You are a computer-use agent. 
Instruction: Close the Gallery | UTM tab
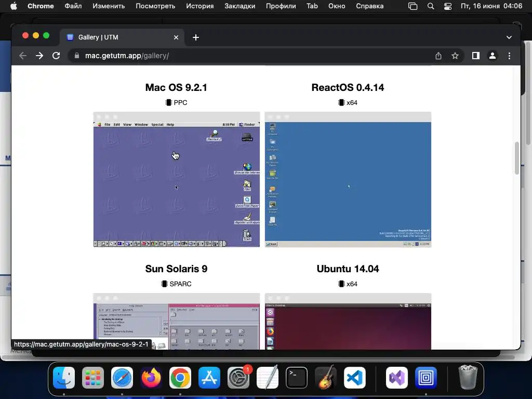click(176, 37)
